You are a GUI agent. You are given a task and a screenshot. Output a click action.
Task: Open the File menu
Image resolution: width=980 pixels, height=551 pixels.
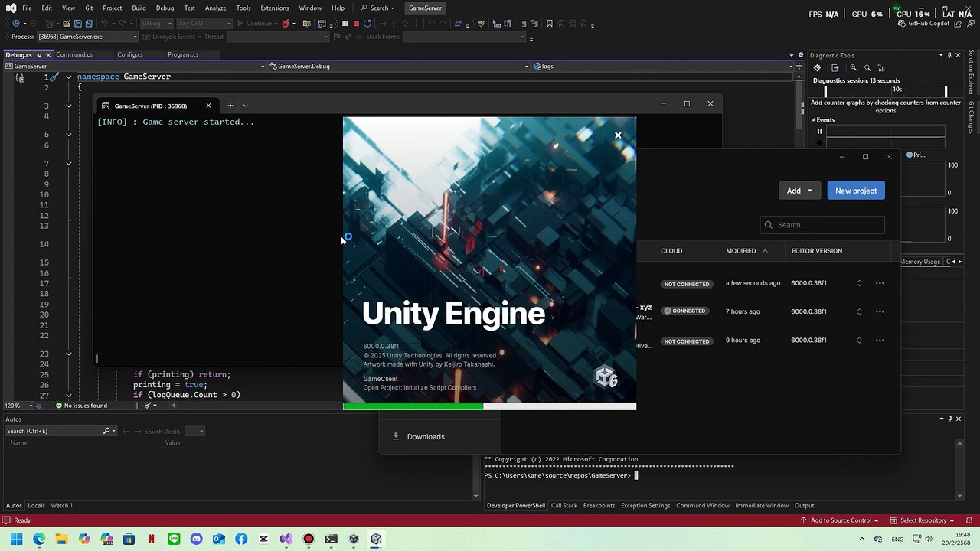tap(27, 8)
